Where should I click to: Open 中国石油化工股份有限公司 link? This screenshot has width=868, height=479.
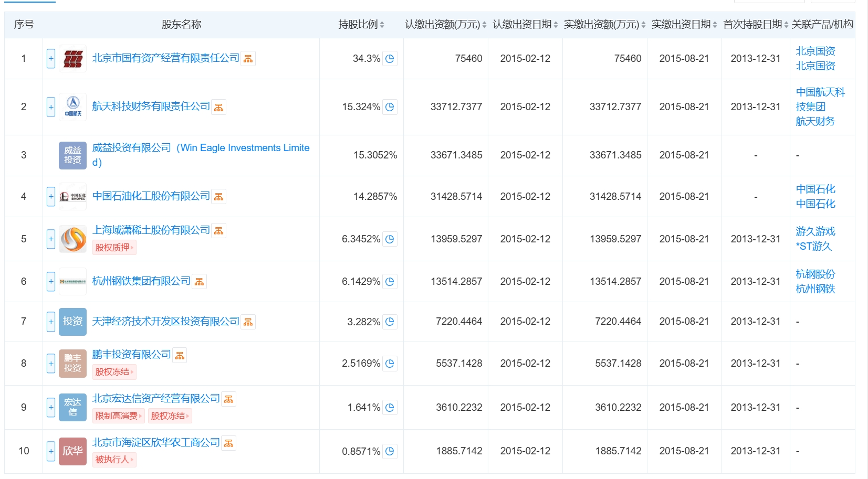151,196
